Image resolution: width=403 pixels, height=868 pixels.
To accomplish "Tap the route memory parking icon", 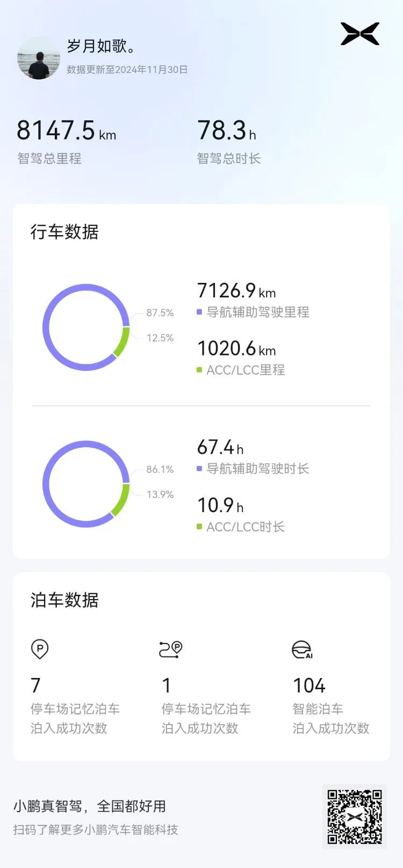I will [x=171, y=649].
